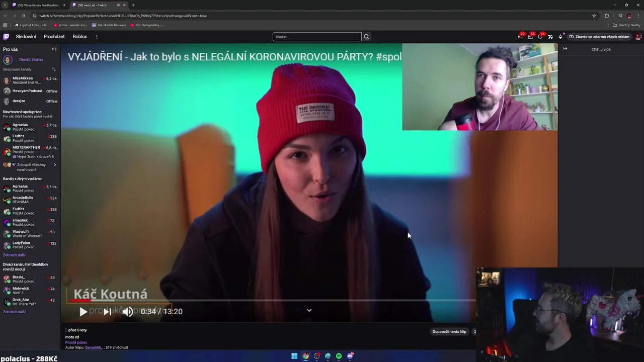Collapse the Pro vás sidebar
644x362 pixels.
pos(54,49)
